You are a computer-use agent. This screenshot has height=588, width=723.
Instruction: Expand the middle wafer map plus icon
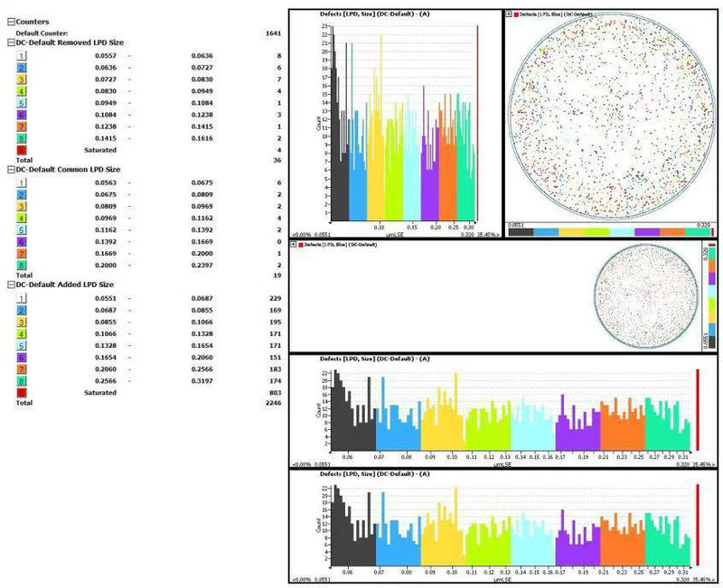pyautogui.click(x=293, y=244)
